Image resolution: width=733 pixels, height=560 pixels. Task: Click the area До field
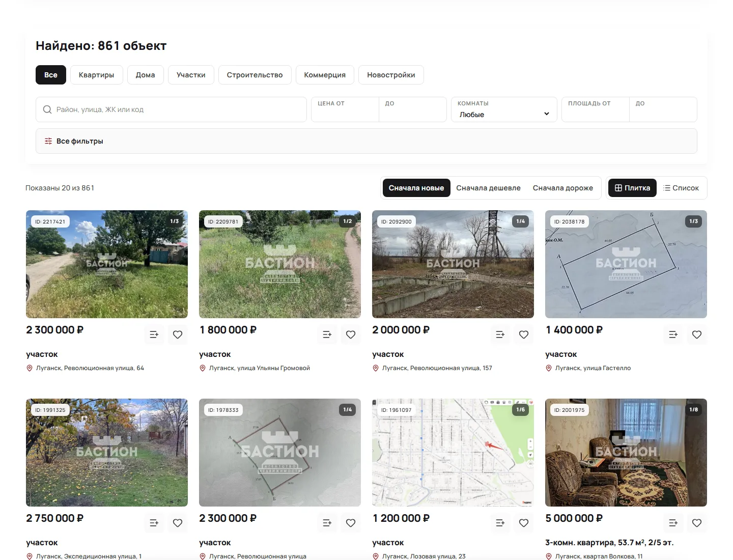(x=663, y=109)
